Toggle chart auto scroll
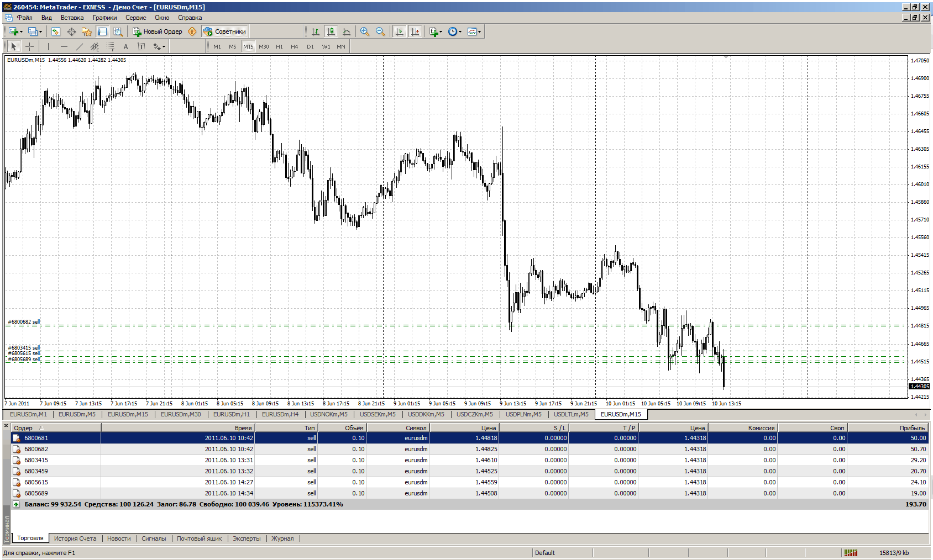This screenshot has height=560, width=933. 399,31
